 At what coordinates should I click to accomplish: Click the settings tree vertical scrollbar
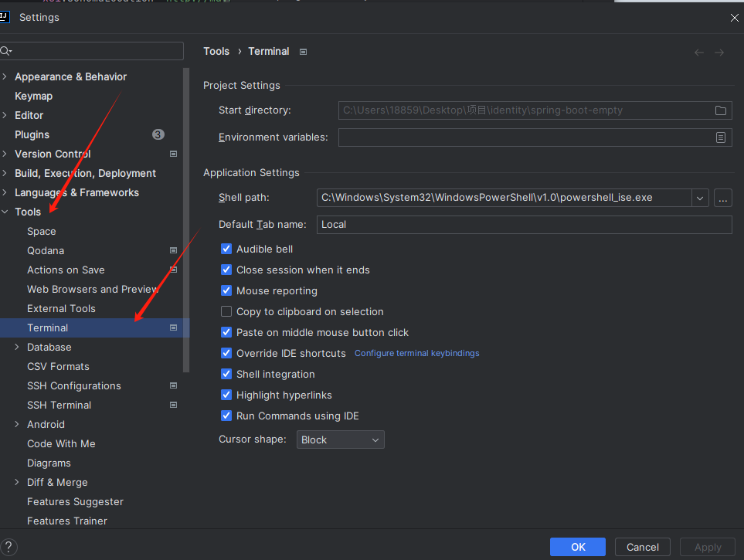185,216
